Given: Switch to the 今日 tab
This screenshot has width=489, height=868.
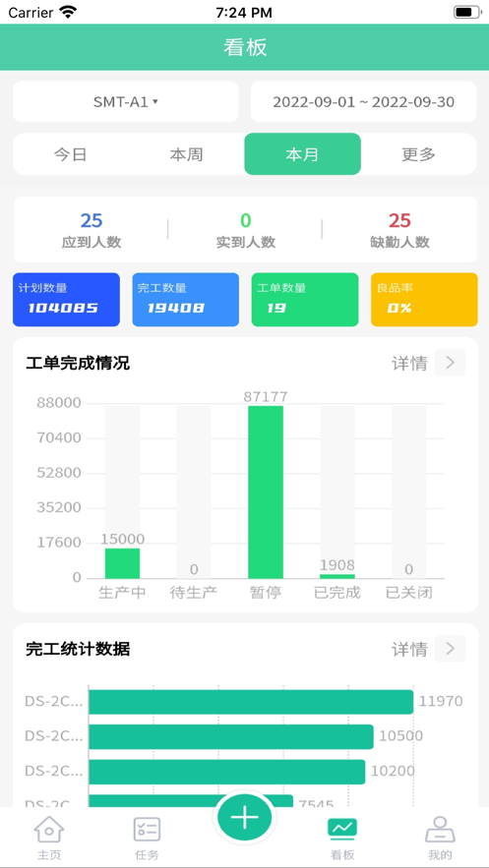Looking at the screenshot, I should 70,154.
